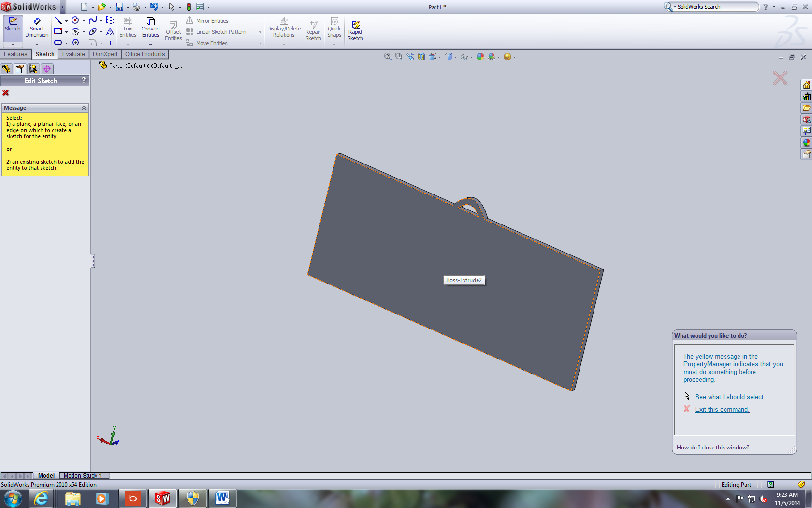
Task: Open Hide/Show Items dropdown
Action: (471, 57)
